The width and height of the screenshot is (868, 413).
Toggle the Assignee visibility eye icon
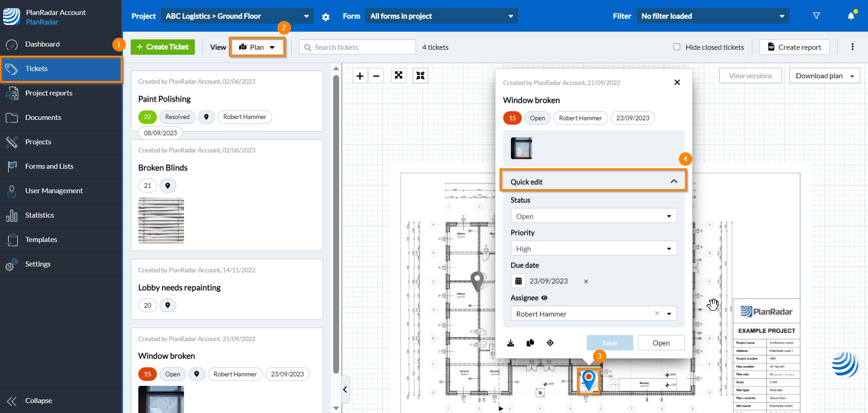[x=544, y=298]
